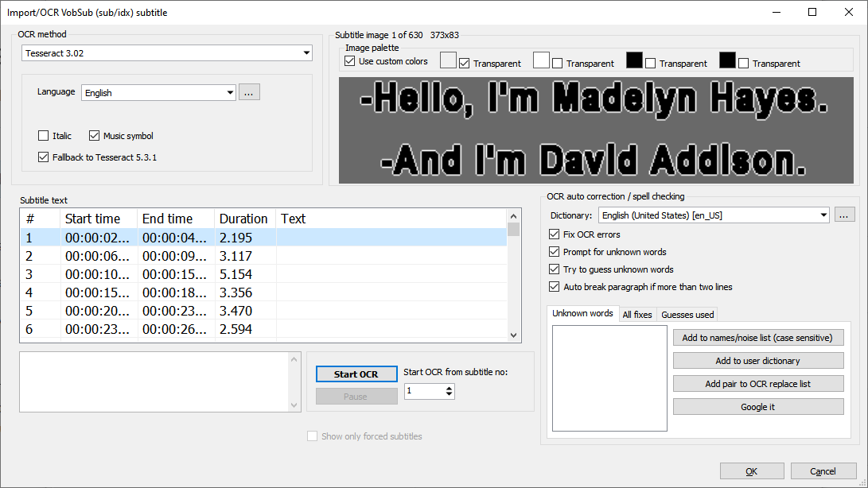Uncheck Try to guess unknown words
868x488 pixels.
552,269
